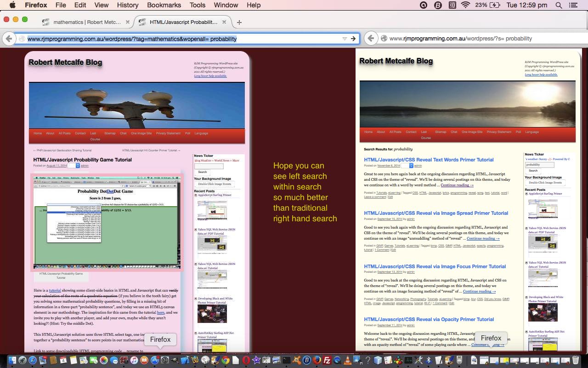Open the Apple menu
The image size is (588, 368).
coord(12,5)
